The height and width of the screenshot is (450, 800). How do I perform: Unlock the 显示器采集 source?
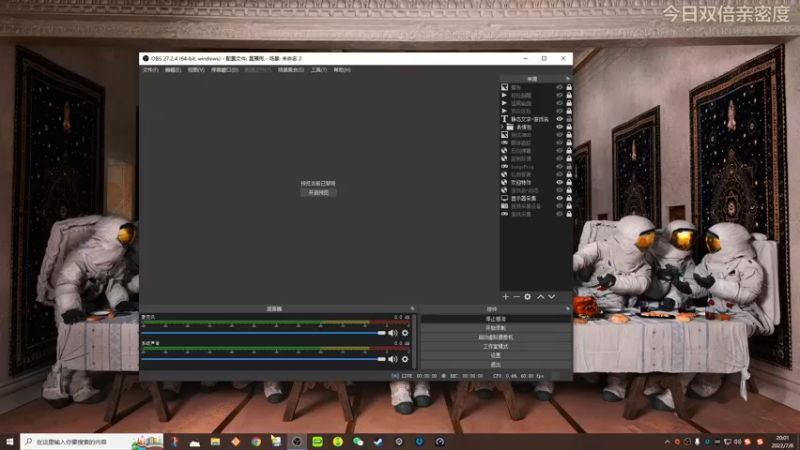pos(569,198)
